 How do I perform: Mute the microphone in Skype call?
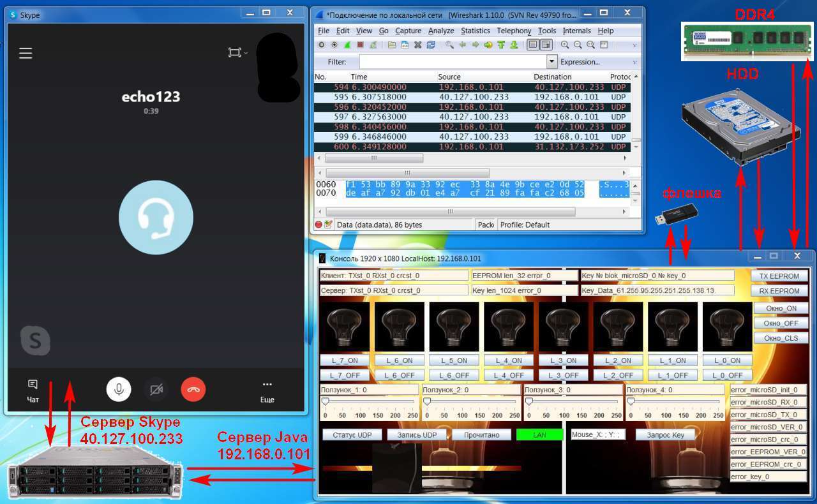119,389
